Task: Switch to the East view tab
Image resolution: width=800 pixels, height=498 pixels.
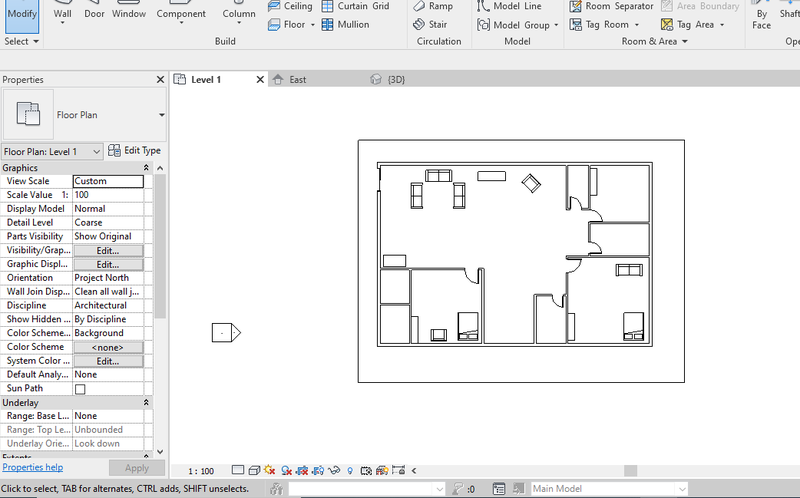Action: tap(297, 80)
